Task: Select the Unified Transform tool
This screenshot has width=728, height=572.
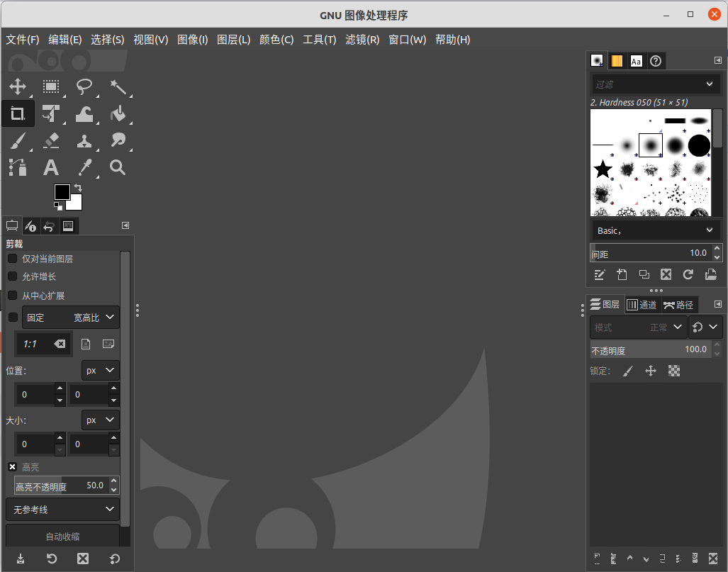Action: tap(51, 113)
